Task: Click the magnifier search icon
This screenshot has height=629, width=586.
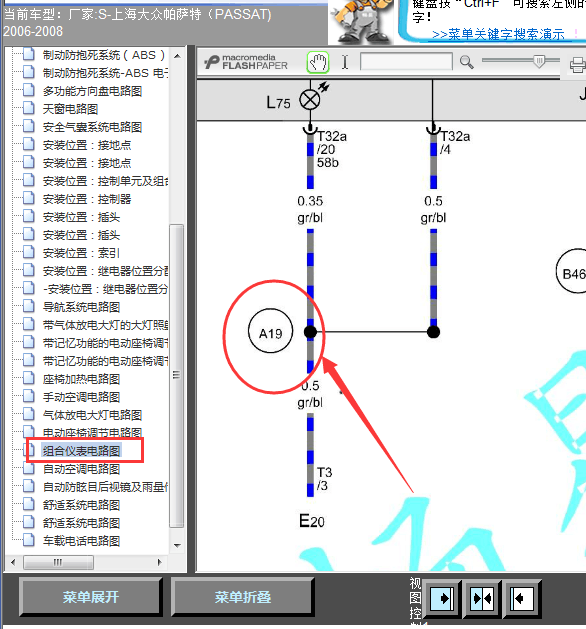Action: [466, 62]
